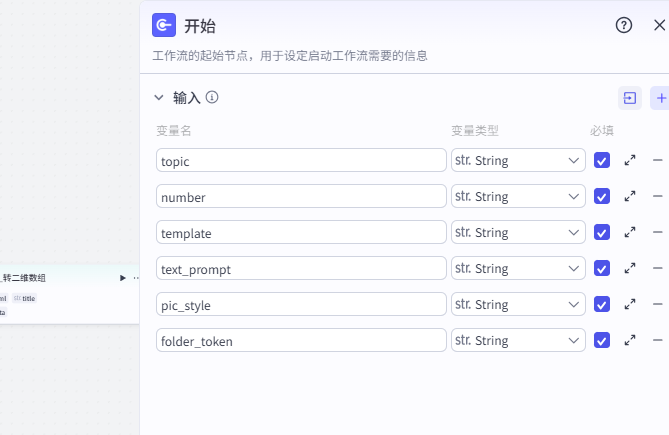Viewport: 669px width, 435px height.
Task: Toggle required checkbox for text_prompt
Action: 602,268
